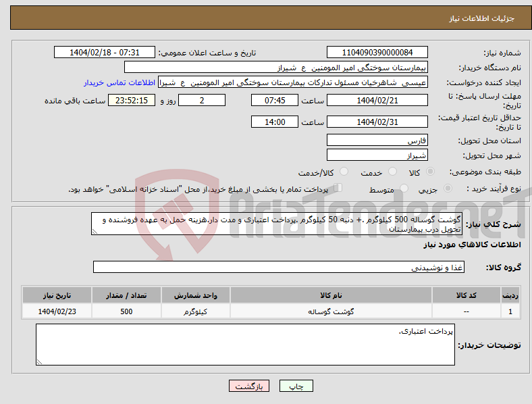This screenshot has width=532, height=404.
Task: Open the buyer contact info link
Action: pos(119,82)
